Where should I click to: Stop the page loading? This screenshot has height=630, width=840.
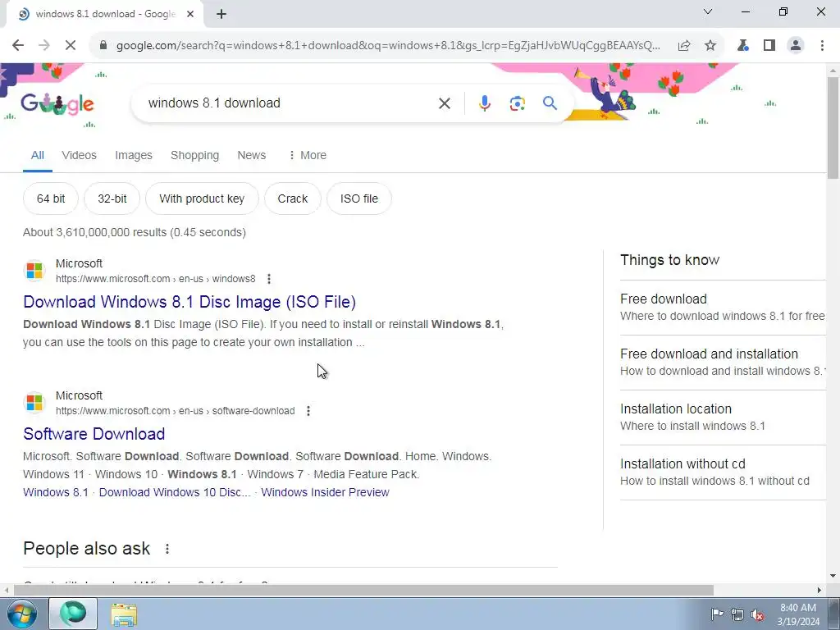(71, 46)
